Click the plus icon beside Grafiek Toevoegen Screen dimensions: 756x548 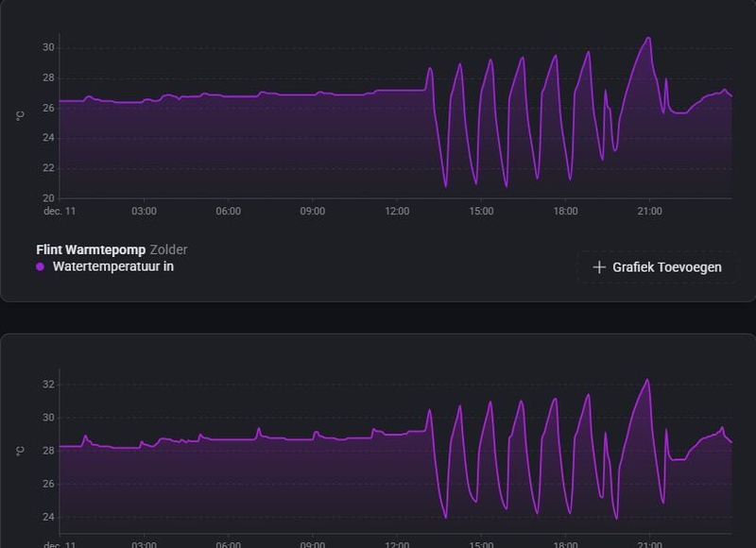coord(598,267)
